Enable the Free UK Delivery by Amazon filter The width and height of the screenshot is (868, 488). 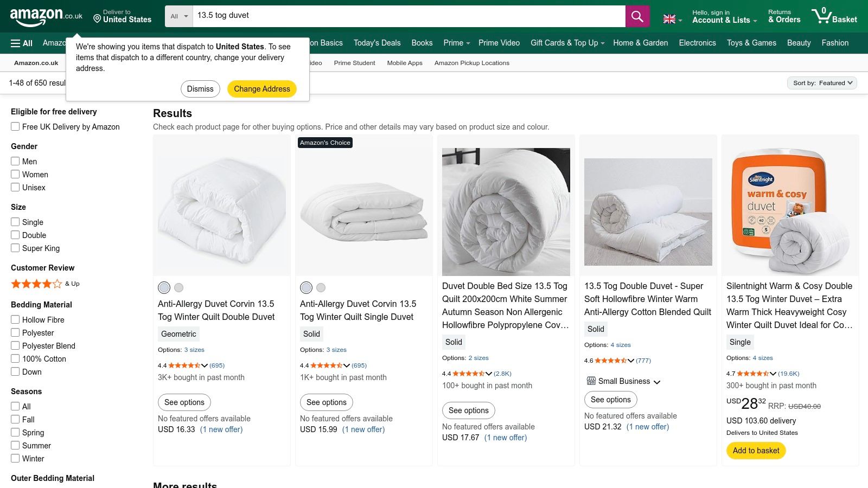[15, 126]
